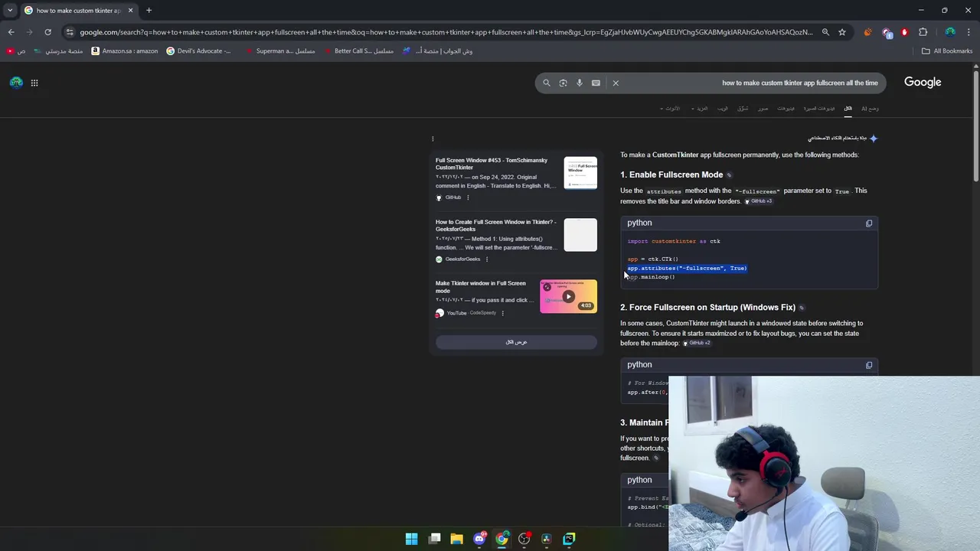The width and height of the screenshot is (980, 551).
Task: Open Make Tkinter window in Full Screen mode video
Action: (x=481, y=287)
